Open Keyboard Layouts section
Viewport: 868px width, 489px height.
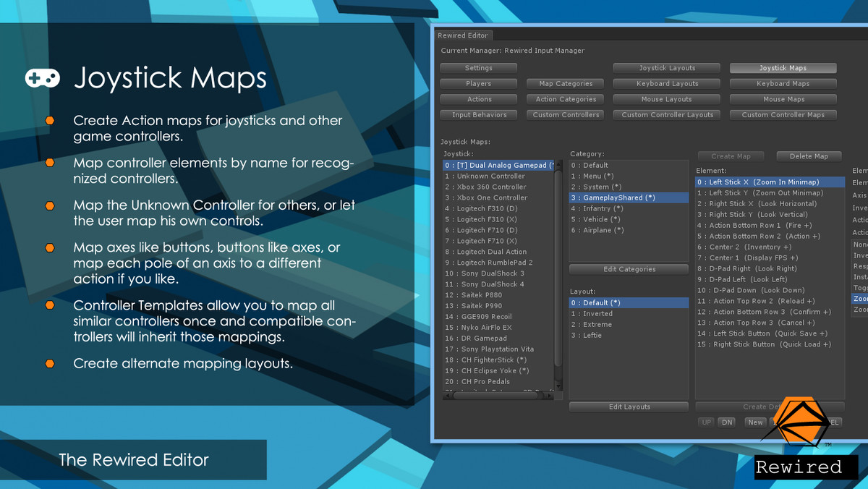tap(667, 84)
